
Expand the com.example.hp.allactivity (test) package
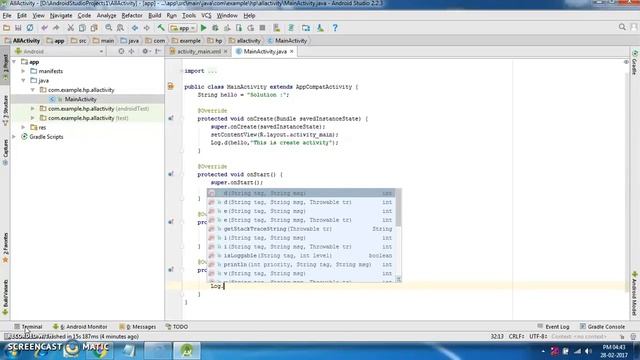pos(33,118)
